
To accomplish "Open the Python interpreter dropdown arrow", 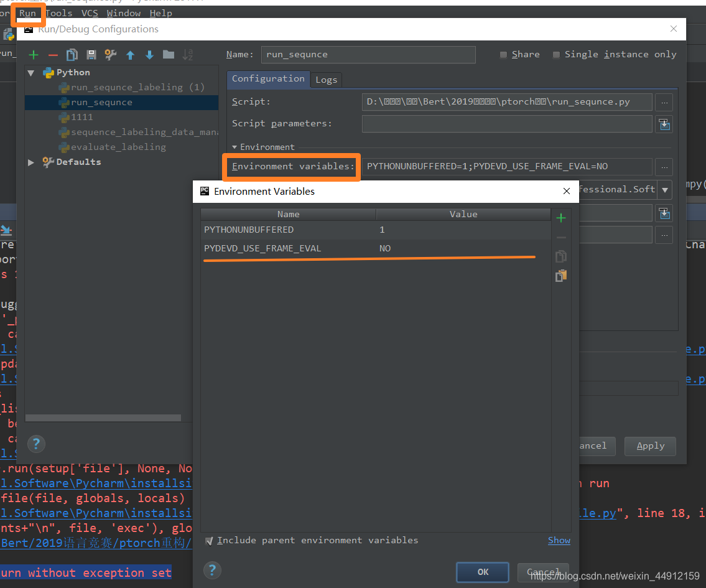I will [x=664, y=190].
